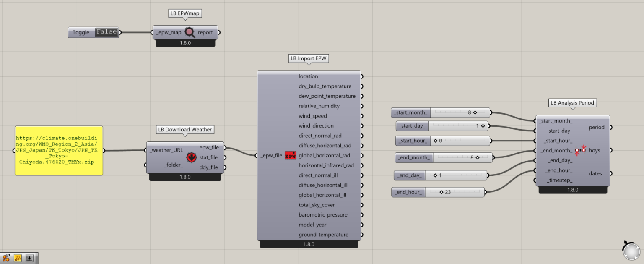
Task: Click the epw_file output on LB Download Weather
Action: (x=208, y=148)
